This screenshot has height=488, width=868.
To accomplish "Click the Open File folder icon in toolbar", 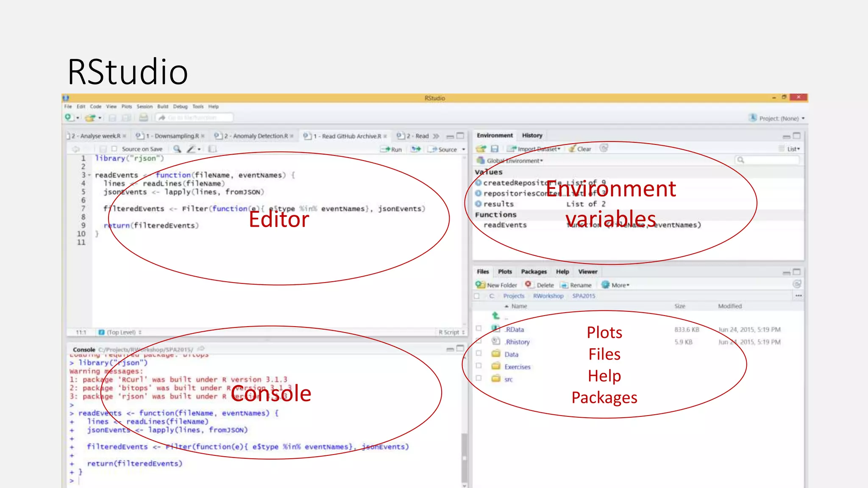I will [x=90, y=118].
